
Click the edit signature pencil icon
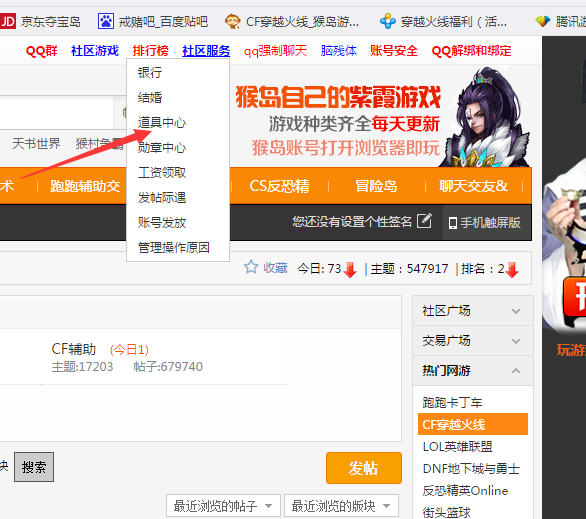point(424,221)
